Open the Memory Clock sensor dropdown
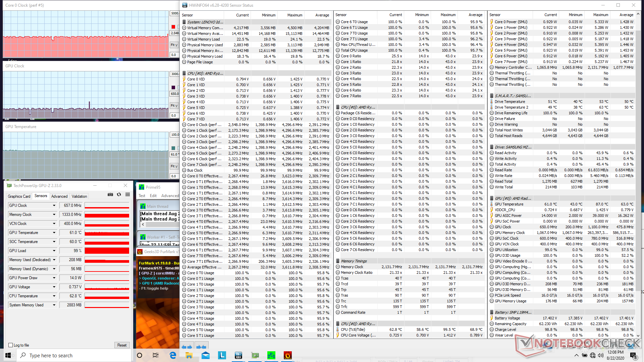 click(54, 215)
